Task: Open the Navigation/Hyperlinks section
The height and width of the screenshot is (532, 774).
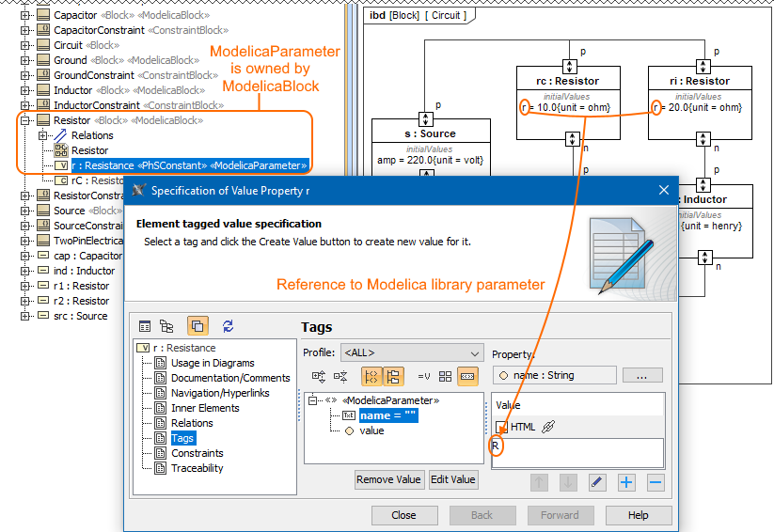Action: 220,393
